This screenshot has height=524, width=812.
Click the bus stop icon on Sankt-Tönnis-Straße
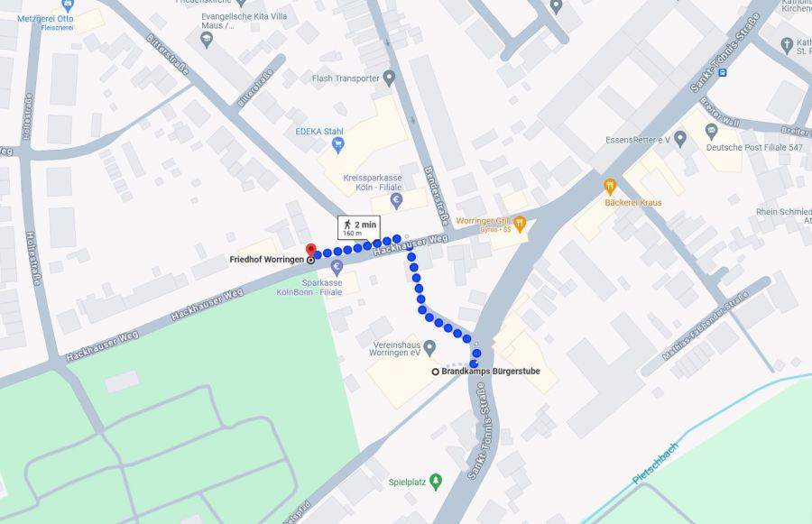click(723, 72)
